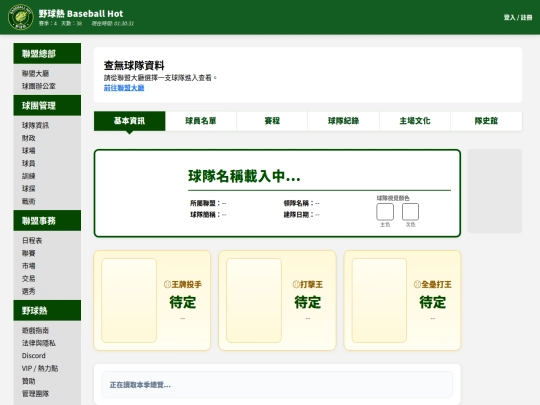Click the 前往聯盟大廳 link

[x=124, y=88]
